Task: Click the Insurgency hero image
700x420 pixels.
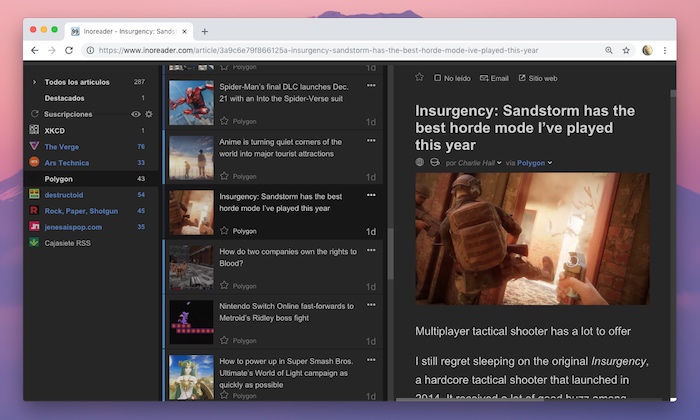Action: pos(532,239)
